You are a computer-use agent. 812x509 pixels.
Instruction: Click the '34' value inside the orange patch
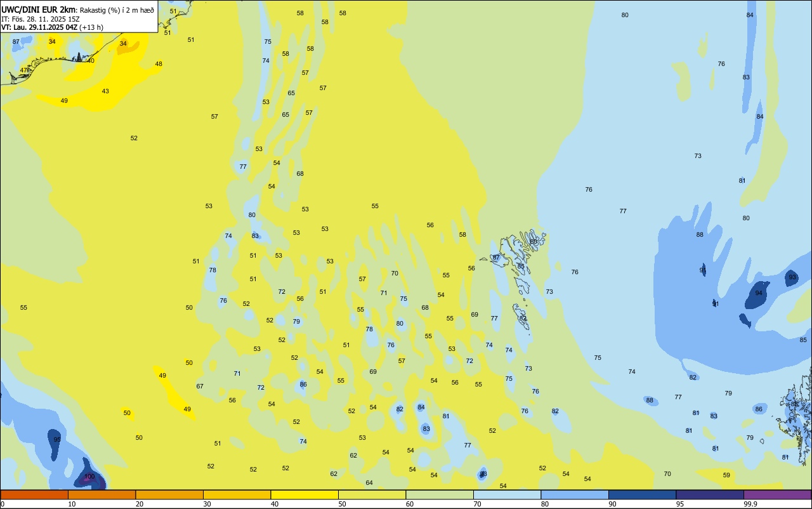click(x=123, y=44)
